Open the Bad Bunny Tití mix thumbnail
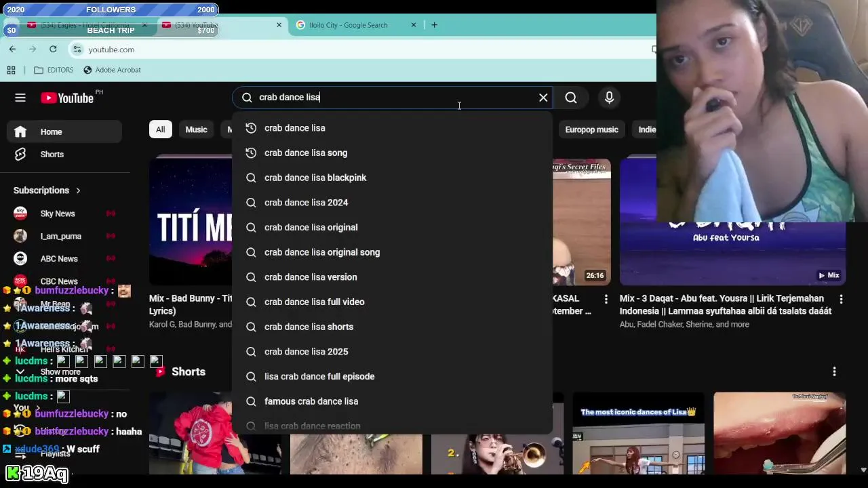This screenshot has width=868, height=488. tap(191, 220)
